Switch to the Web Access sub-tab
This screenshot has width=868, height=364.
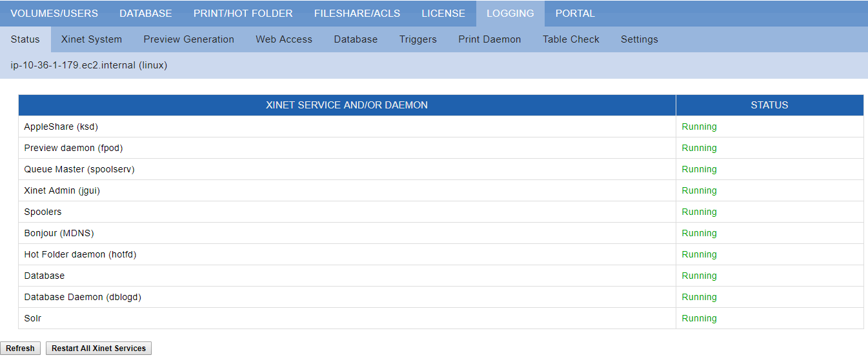[284, 39]
